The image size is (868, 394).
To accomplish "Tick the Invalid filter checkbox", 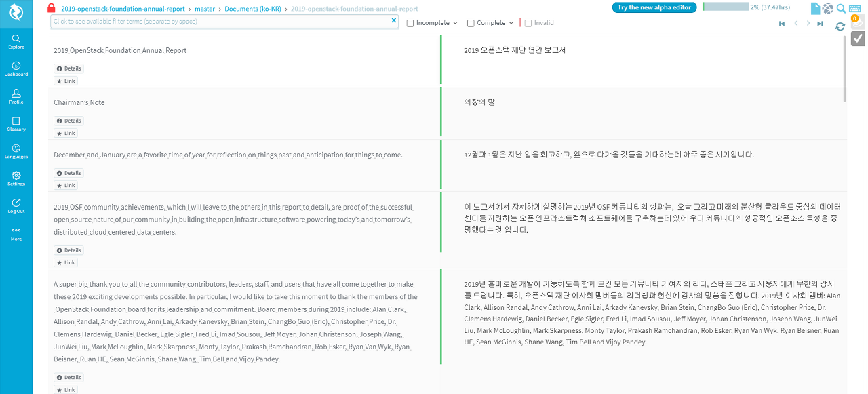I will click(x=528, y=23).
